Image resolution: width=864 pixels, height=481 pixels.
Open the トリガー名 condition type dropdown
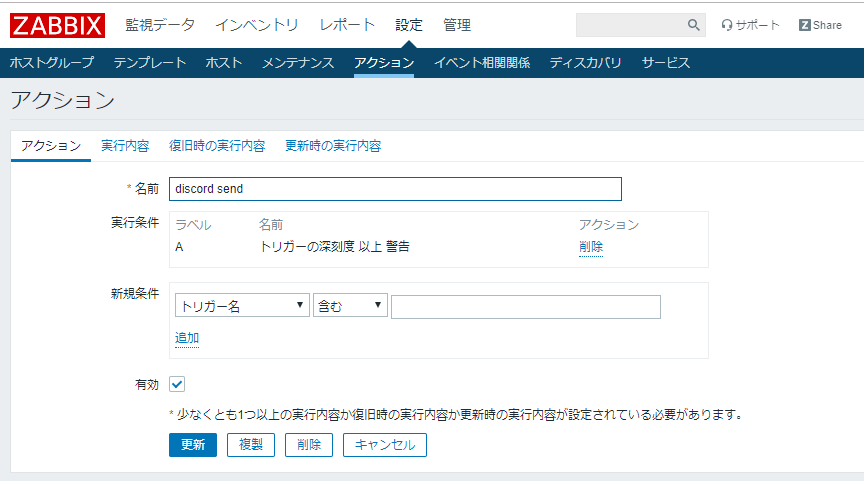click(242, 307)
